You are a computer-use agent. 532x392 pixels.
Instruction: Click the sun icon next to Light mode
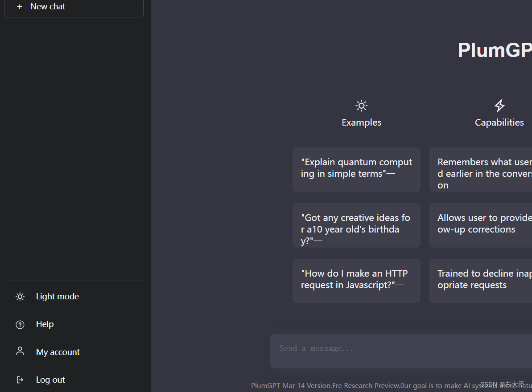(x=20, y=297)
